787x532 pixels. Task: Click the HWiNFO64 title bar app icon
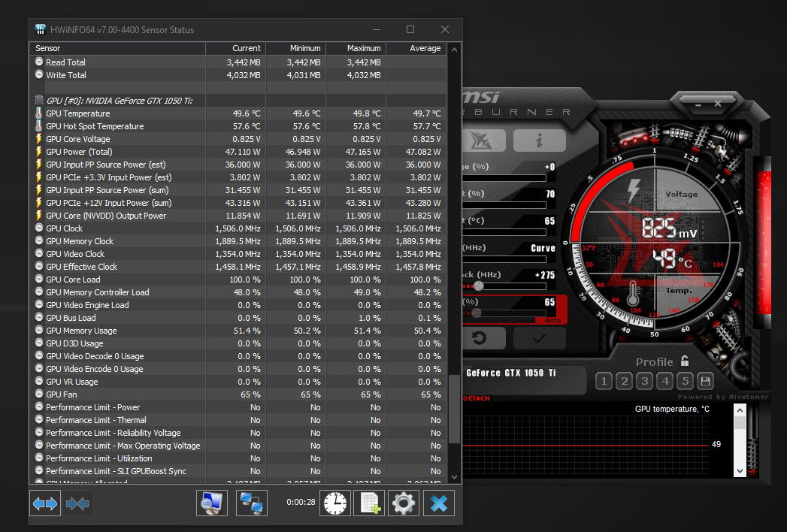[x=41, y=29]
